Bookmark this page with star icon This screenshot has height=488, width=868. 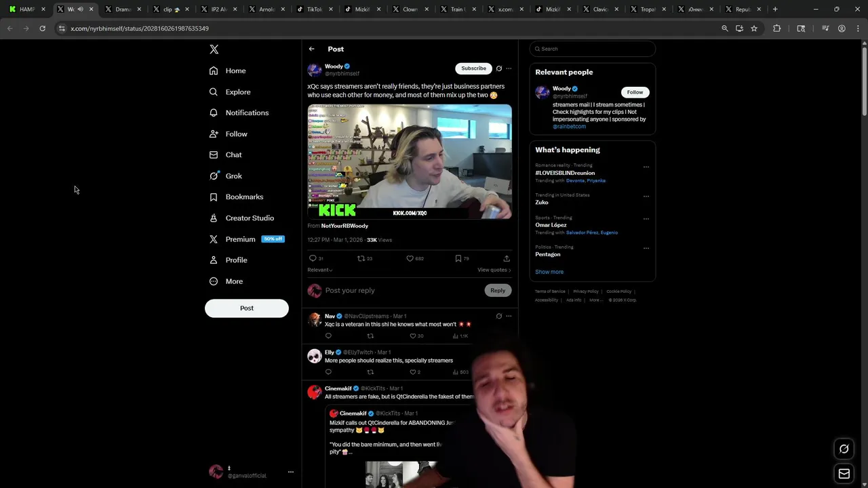[754, 28]
